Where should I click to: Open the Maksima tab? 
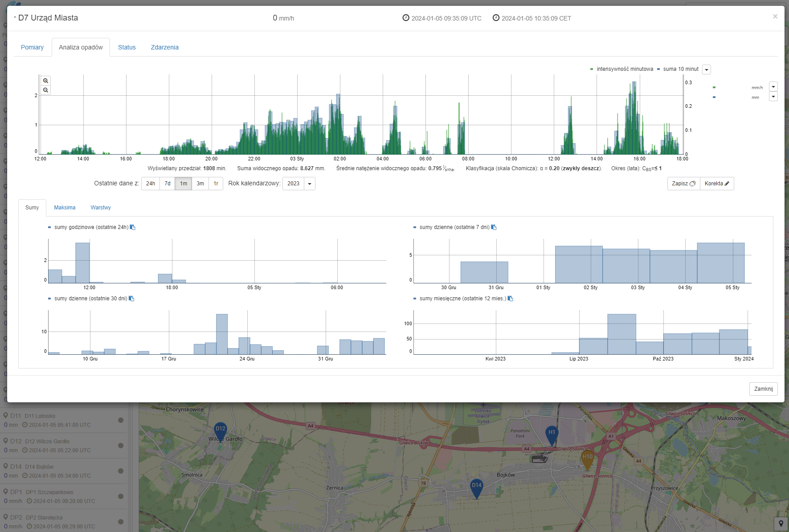[x=65, y=208]
